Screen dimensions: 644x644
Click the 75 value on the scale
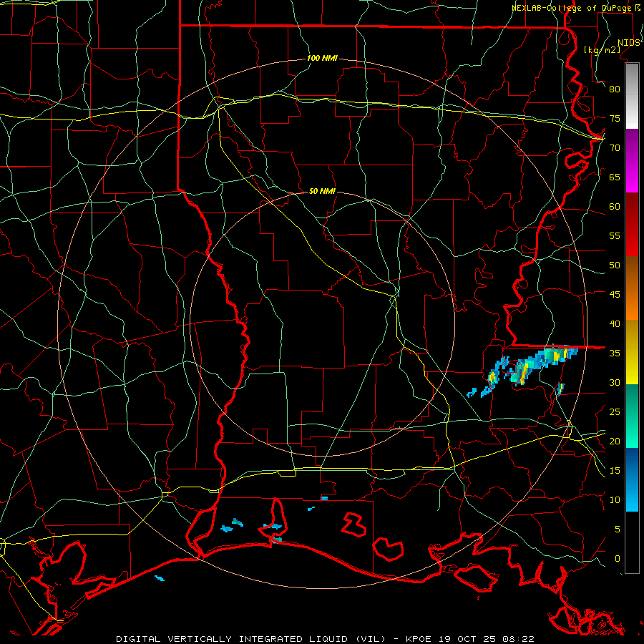[x=615, y=118]
